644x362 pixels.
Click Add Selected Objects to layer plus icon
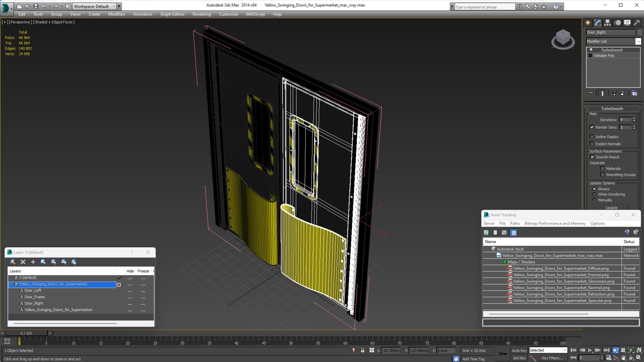click(x=33, y=262)
